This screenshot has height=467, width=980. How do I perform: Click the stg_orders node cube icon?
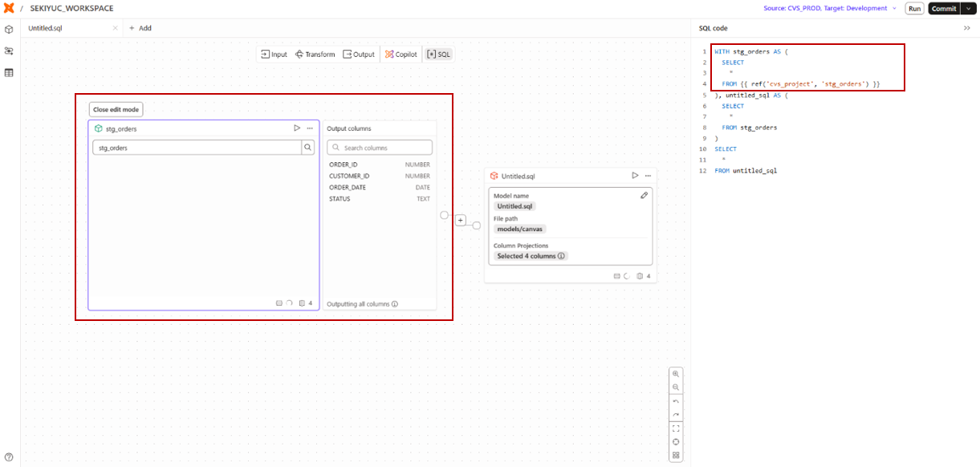(99, 128)
